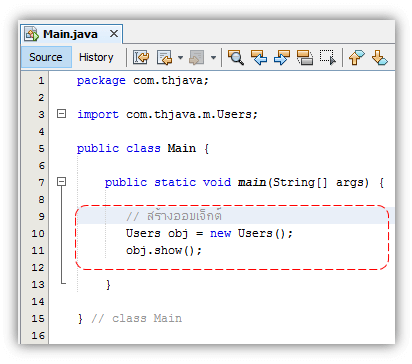
Task: Click 'Users obj = new Users();' line
Action: (209, 233)
